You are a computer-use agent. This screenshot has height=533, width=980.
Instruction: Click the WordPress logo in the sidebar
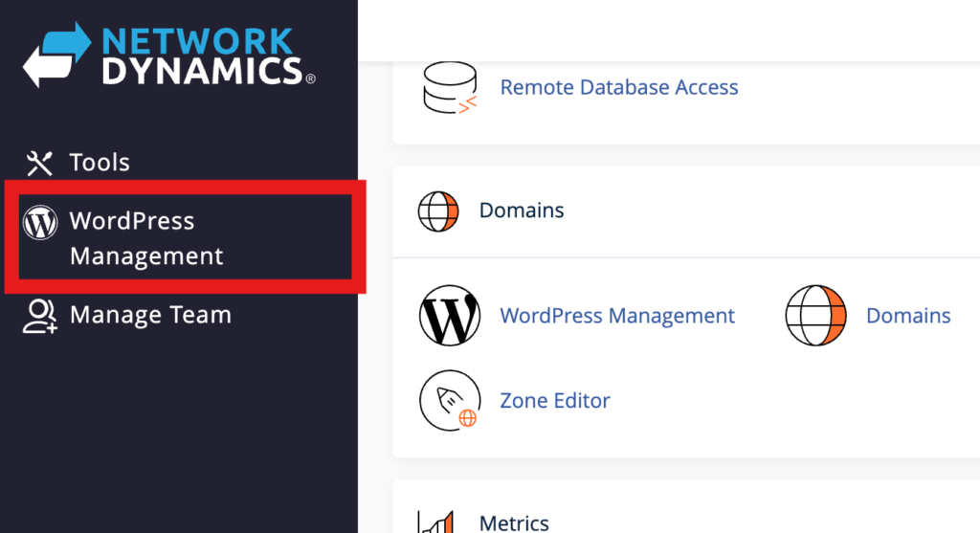[x=39, y=223]
